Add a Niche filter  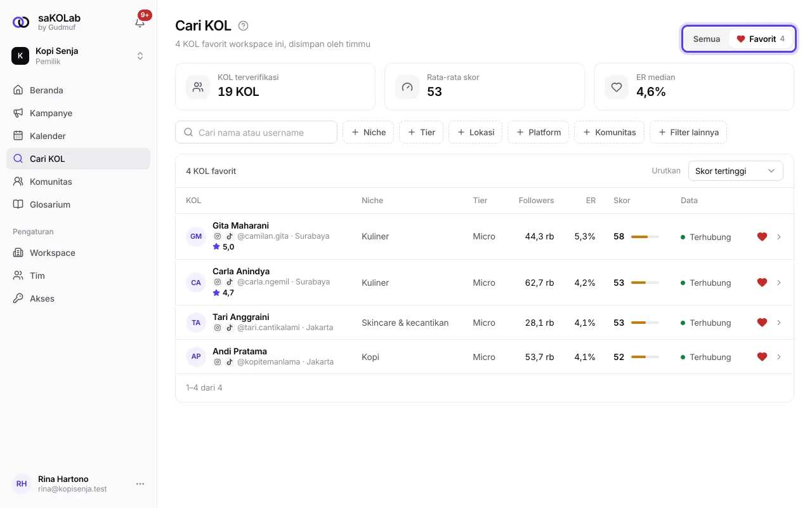(x=368, y=132)
